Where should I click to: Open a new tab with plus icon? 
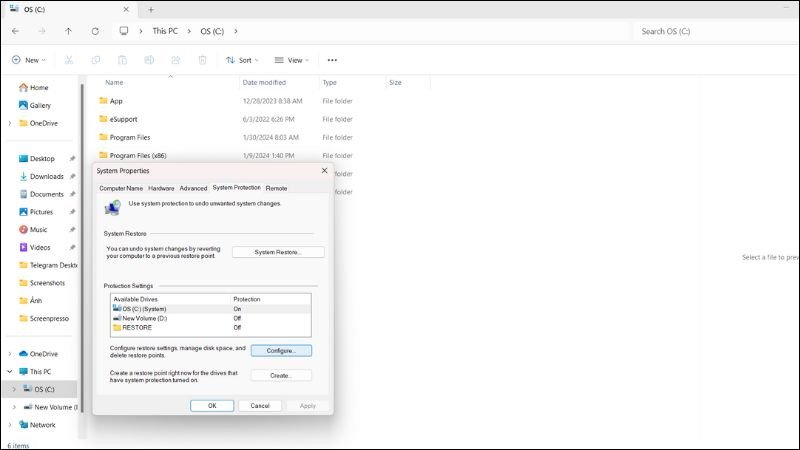coord(151,10)
